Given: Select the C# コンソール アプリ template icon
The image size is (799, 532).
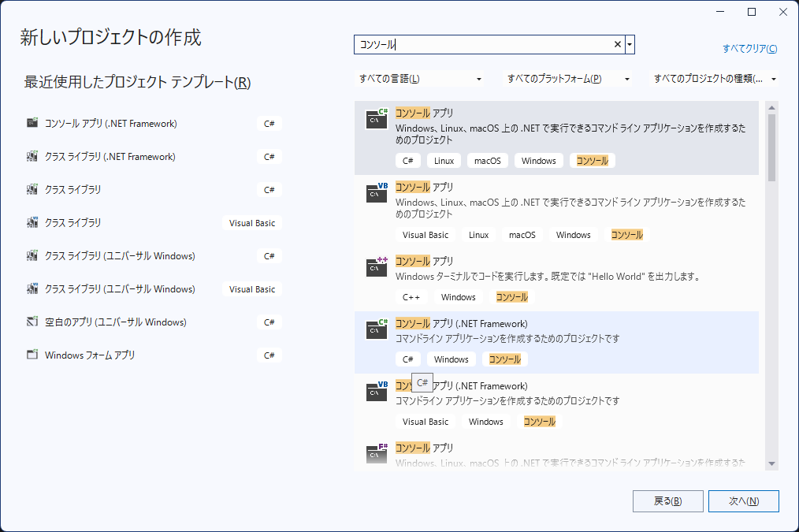Looking at the screenshot, I should coord(376,116).
